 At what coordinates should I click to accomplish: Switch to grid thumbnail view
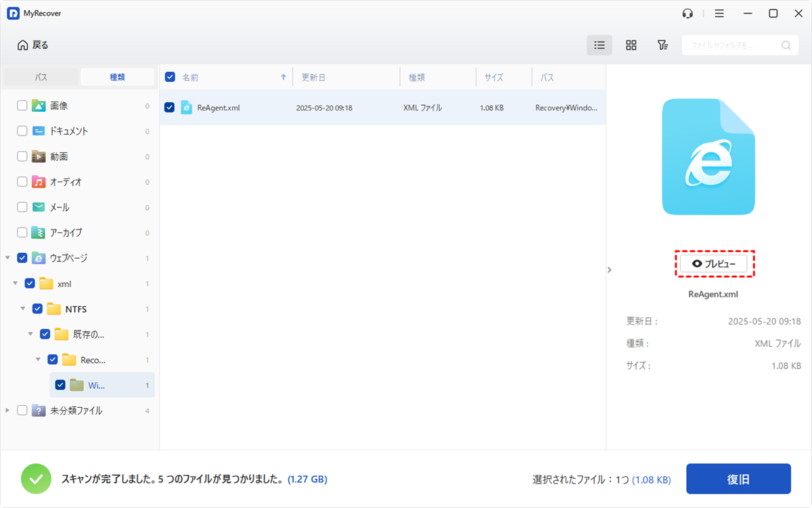click(x=631, y=45)
